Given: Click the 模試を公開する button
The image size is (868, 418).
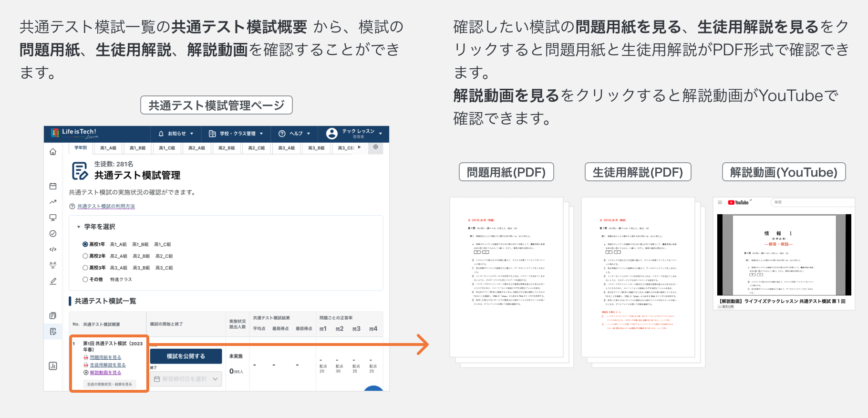Looking at the screenshot, I should pos(186,356).
